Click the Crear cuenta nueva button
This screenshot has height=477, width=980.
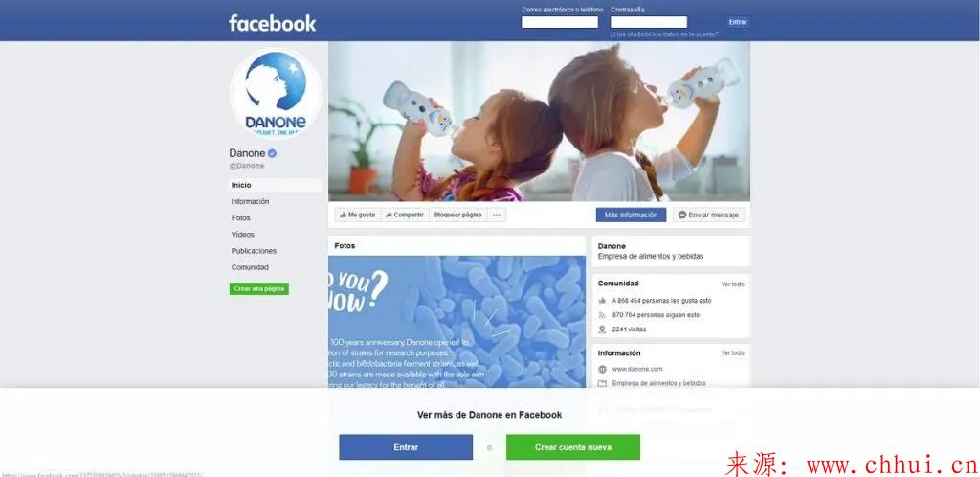573,447
